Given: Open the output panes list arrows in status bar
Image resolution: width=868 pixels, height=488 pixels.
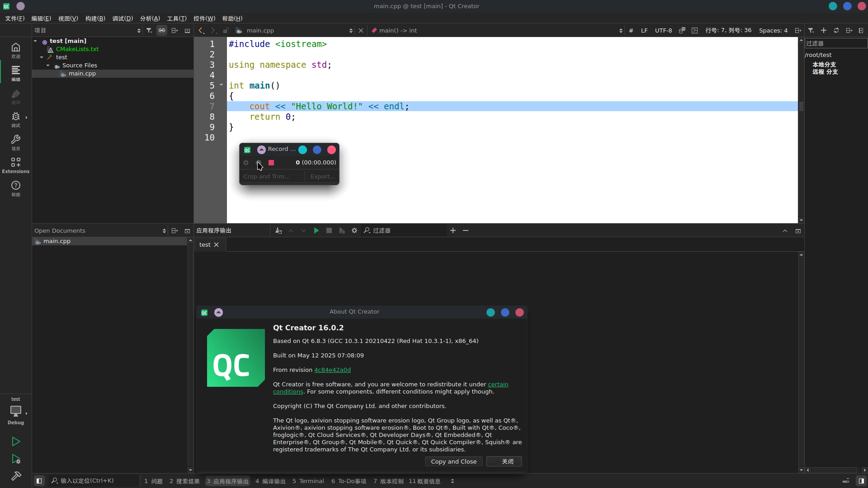Looking at the screenshot, I should (x=453, y=481).
